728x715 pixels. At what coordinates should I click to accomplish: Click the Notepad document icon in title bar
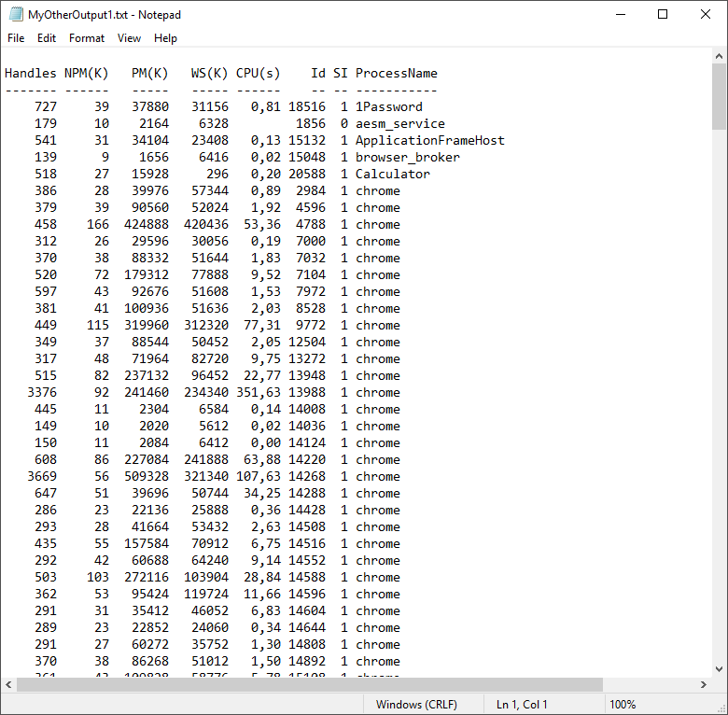click(x=16, y=14)
